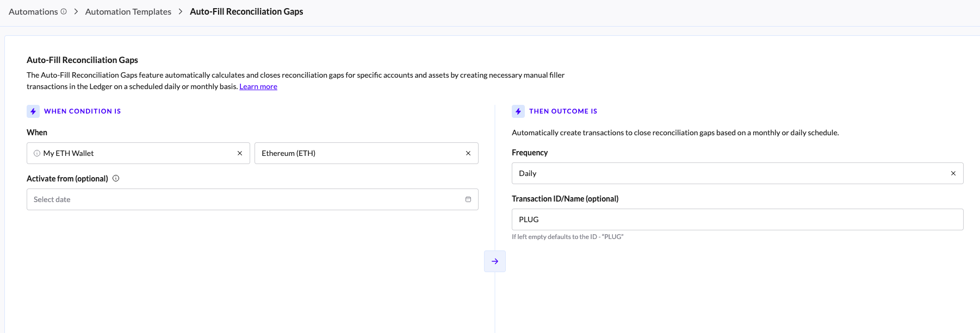Click chevron between Automations and Automation Templates
Screen dimensions: 980x333
[76, 11]
